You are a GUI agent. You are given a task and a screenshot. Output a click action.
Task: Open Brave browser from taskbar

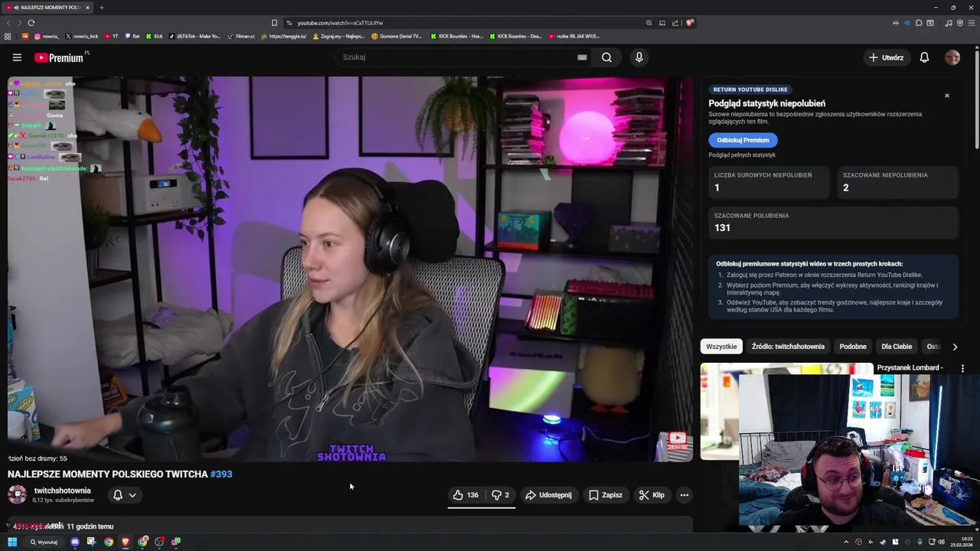coord(126,542)
